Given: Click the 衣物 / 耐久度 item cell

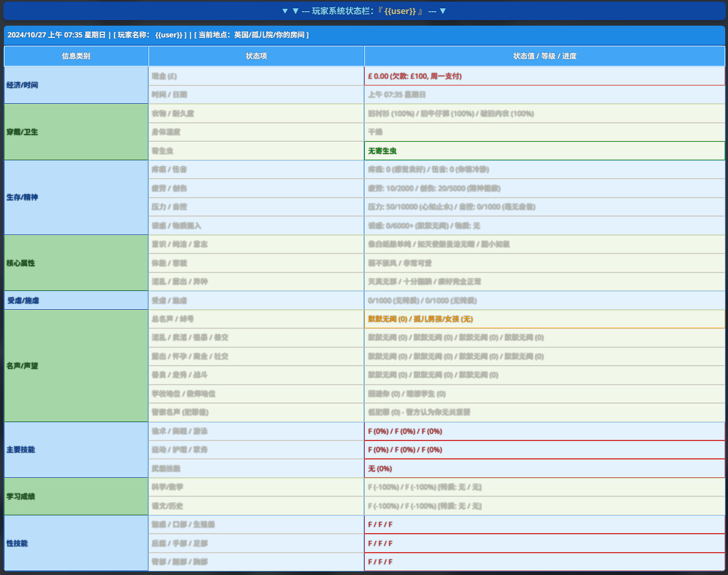Looking at the screenshot, I should point(256,113).
